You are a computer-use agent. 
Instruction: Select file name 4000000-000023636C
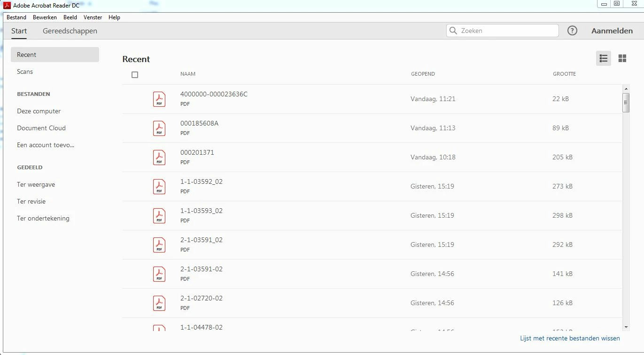tap(214, 94)
